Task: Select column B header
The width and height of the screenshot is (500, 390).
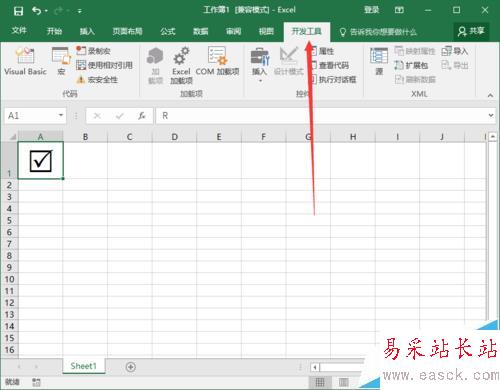Action: click(x=85, y=137)
